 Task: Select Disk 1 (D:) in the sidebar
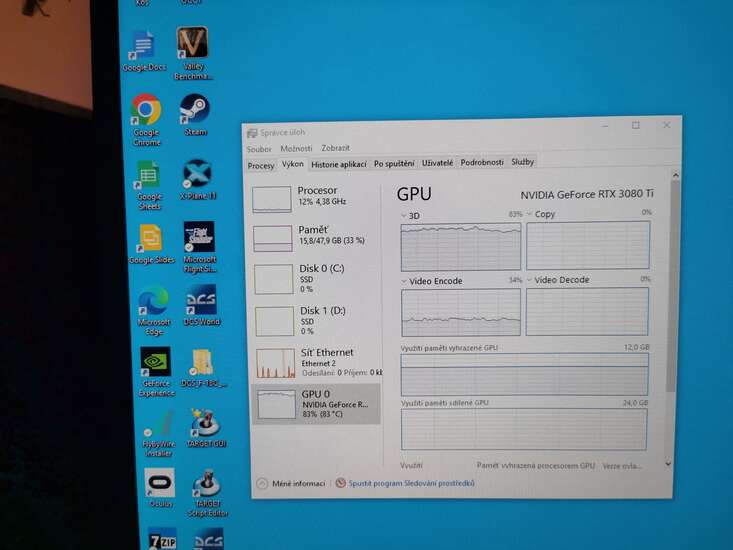(x=316, y=321)
